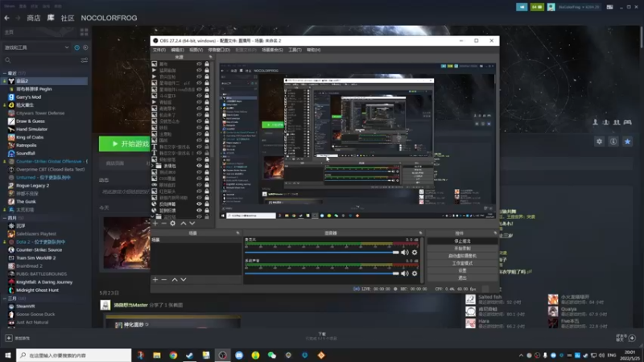Adjust 麦克风 volume slider in mixer

point(323,253)
